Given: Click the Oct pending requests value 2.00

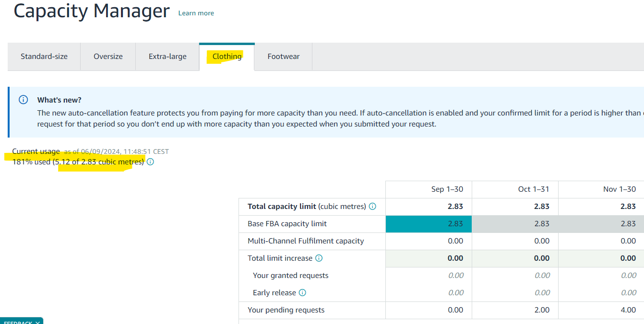Looking at the screenshot, I should click(x=542, y=310).
